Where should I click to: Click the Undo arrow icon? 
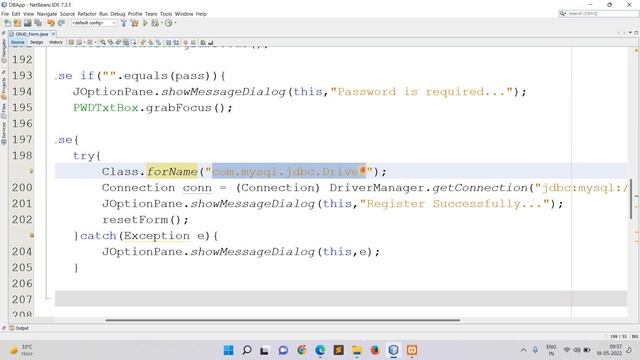coord(51,23)
